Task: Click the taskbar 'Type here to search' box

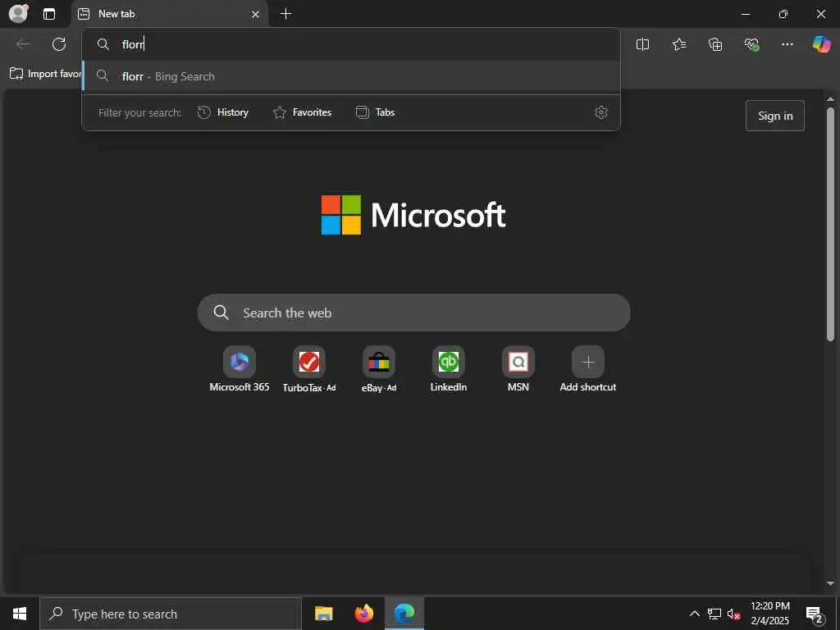Action: [171, 614]
